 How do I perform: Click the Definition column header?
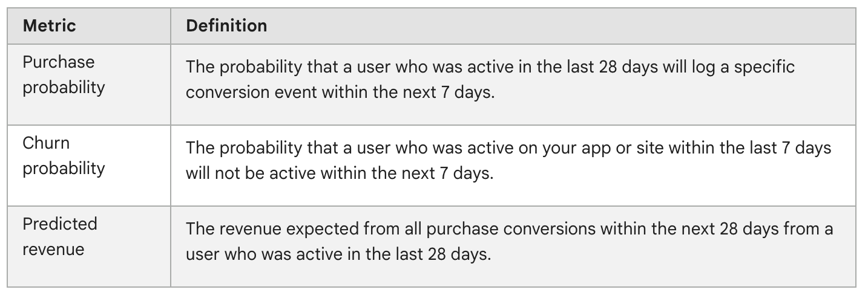tap(513, 26)
